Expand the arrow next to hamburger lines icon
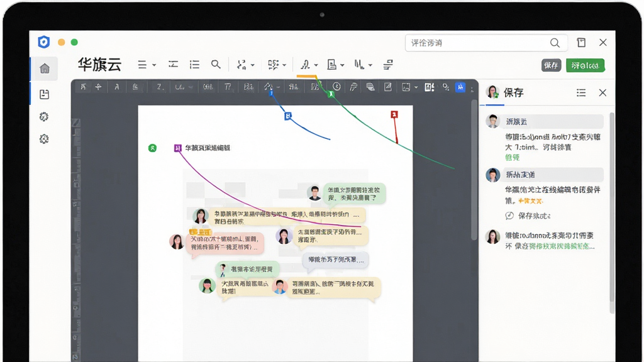This screenshot has width=644, height=362. coord(154,65)
